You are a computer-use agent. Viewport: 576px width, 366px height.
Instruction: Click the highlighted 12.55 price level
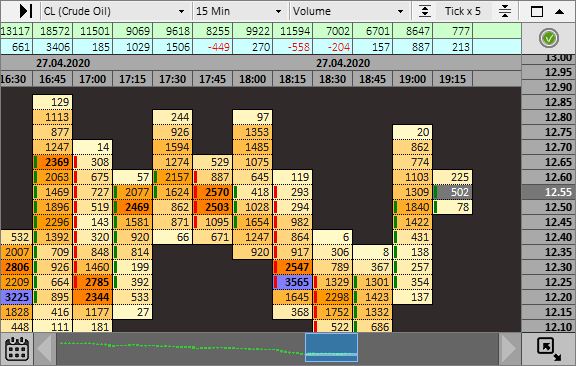[x=548, y=192]
